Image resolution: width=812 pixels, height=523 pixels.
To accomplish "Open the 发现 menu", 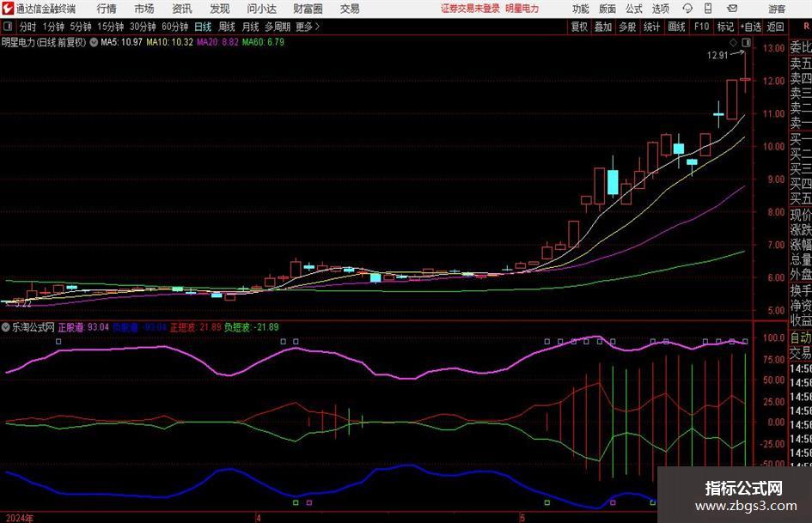I will click(x=220, y=9).
